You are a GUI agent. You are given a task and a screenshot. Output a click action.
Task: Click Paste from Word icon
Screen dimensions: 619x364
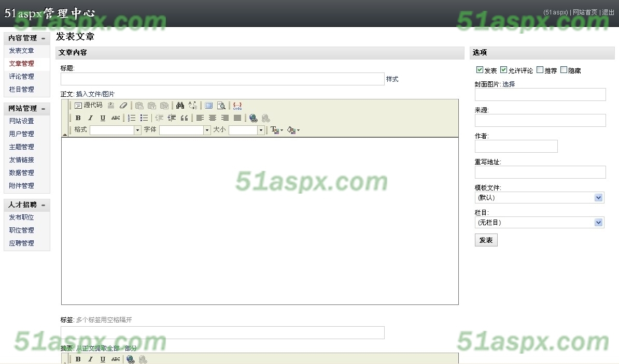pyautogui.click(x=164, y=105)
